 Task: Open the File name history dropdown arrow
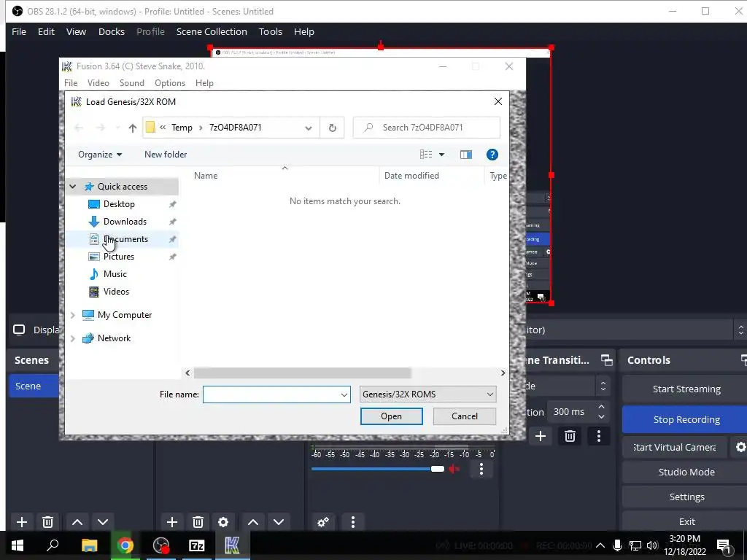click(x=344, y=394)
